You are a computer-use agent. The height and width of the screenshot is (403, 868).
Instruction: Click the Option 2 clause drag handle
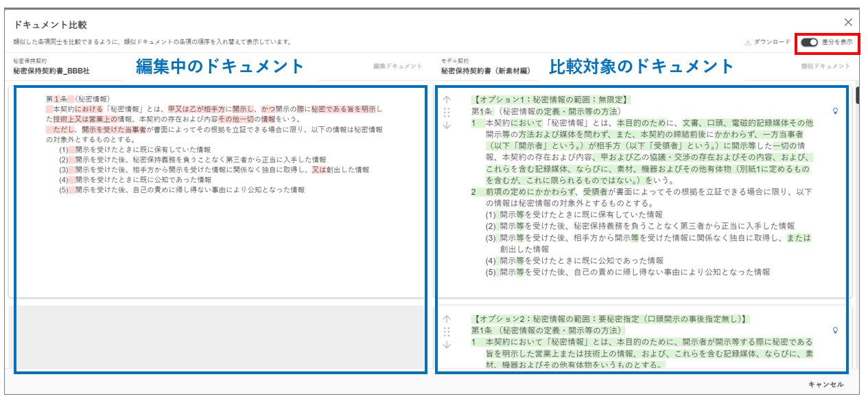coord(447,332)
